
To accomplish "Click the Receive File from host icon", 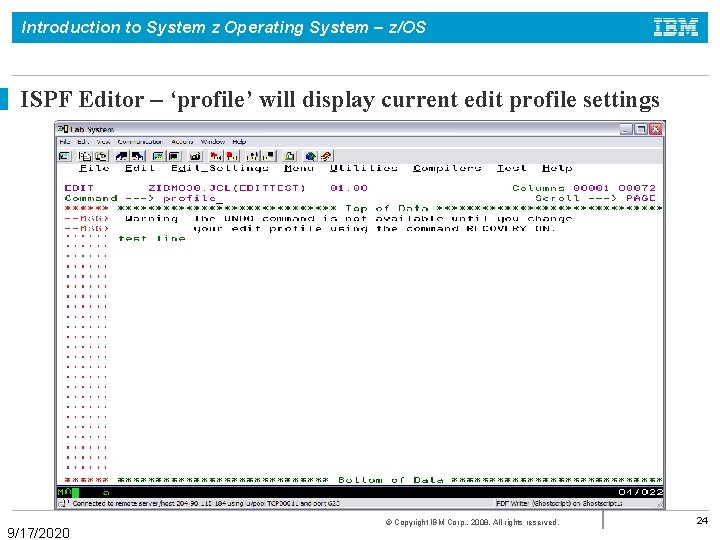I will coord(138,156).
